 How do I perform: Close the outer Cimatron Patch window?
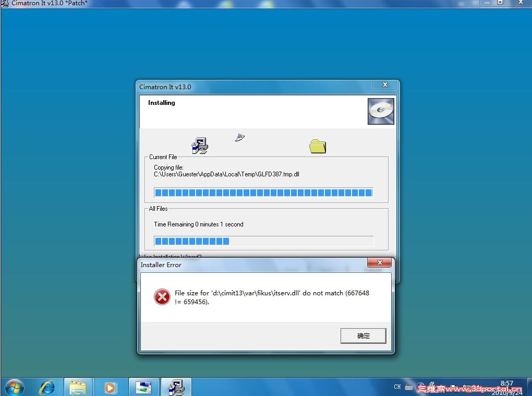click(x=521, y=3)
